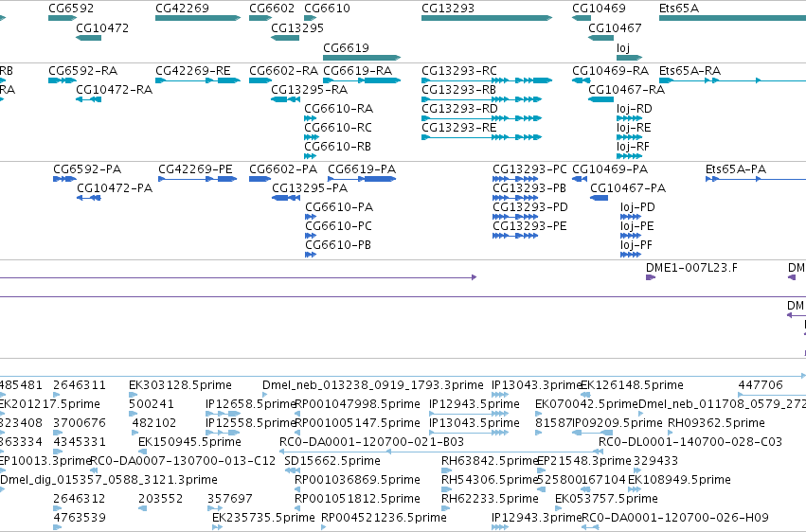Select transcript CG6610-RB
The height and width of the screenshot is (532, 806).
pyautogui.click(x=338, y=147)
